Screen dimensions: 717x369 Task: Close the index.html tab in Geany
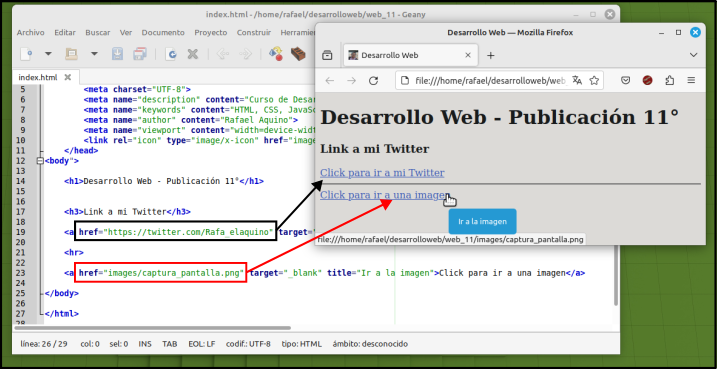click(68, 77)
